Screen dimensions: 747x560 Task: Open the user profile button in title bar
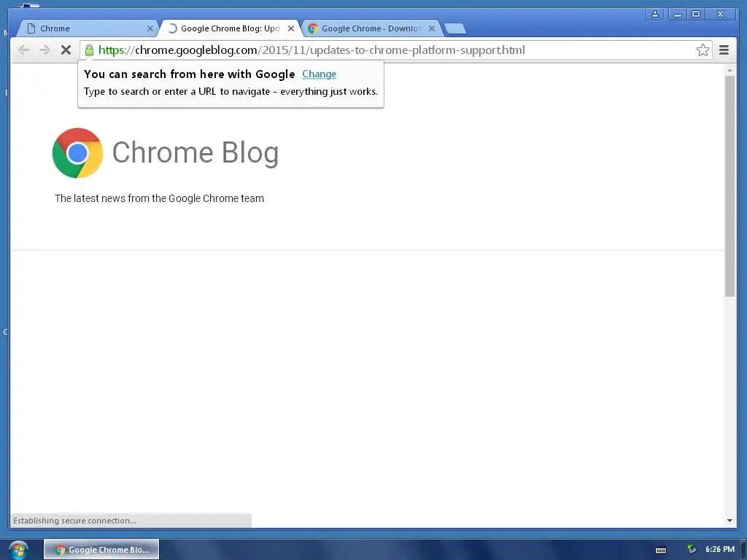(x=655, y=14)
